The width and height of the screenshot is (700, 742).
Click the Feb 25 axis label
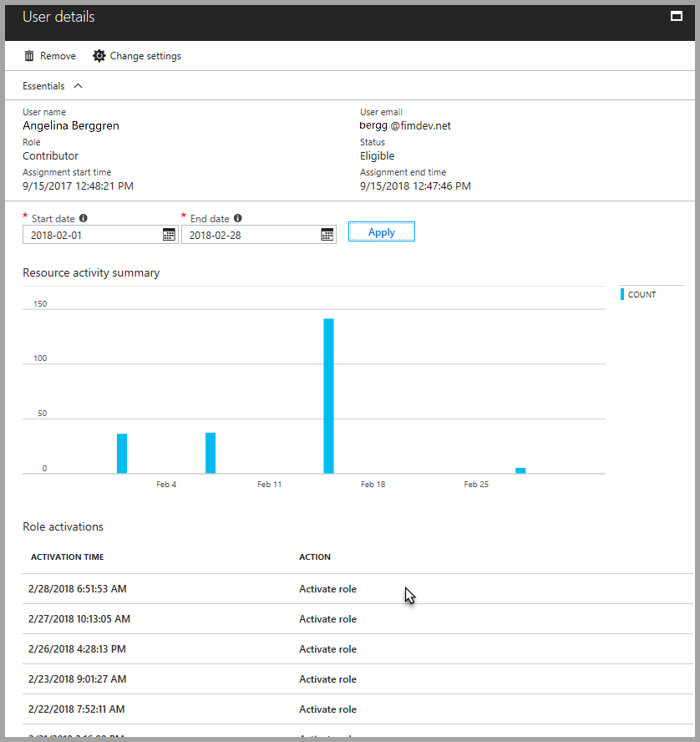pyautogui.click(x=476, y=484)
